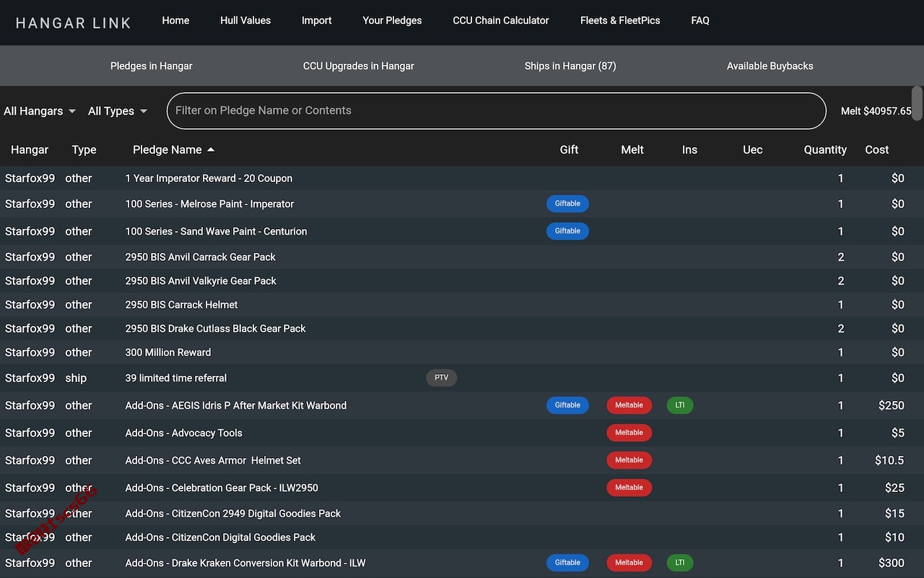Click Meltable badge on Celebration Gear Pack row
This screenshot has height=578, width=924.
(629, 488)
